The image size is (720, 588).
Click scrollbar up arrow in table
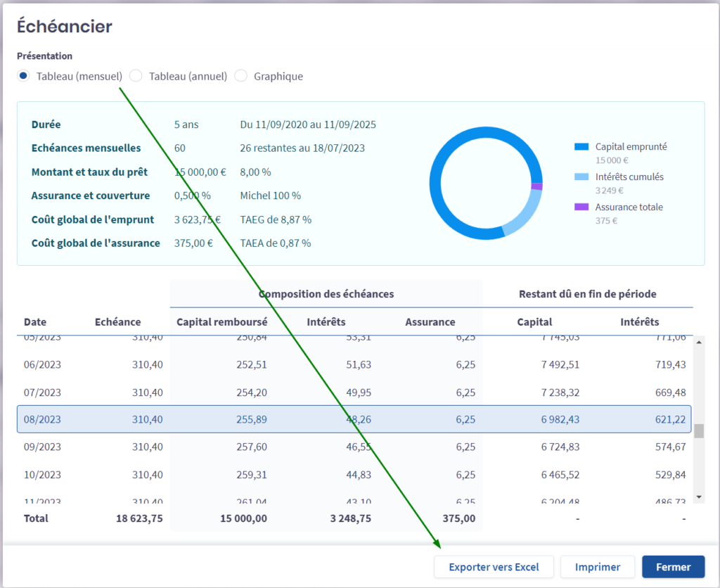point(699,342)
